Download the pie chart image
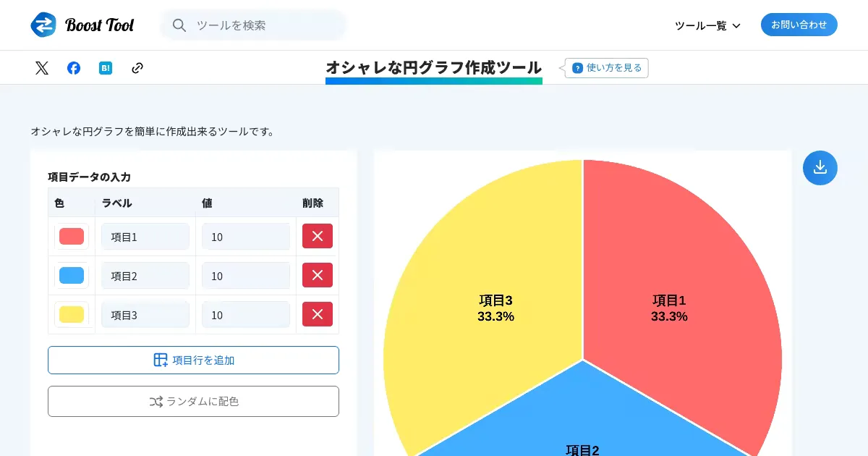Image resolution: width=868 pixels, height=456 pixels. coord(820,168)
